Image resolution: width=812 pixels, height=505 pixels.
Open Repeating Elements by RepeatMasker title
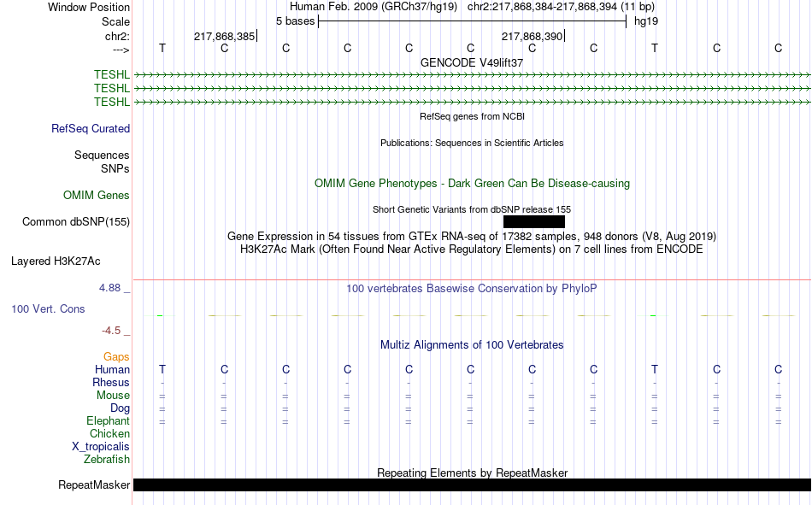472,473
